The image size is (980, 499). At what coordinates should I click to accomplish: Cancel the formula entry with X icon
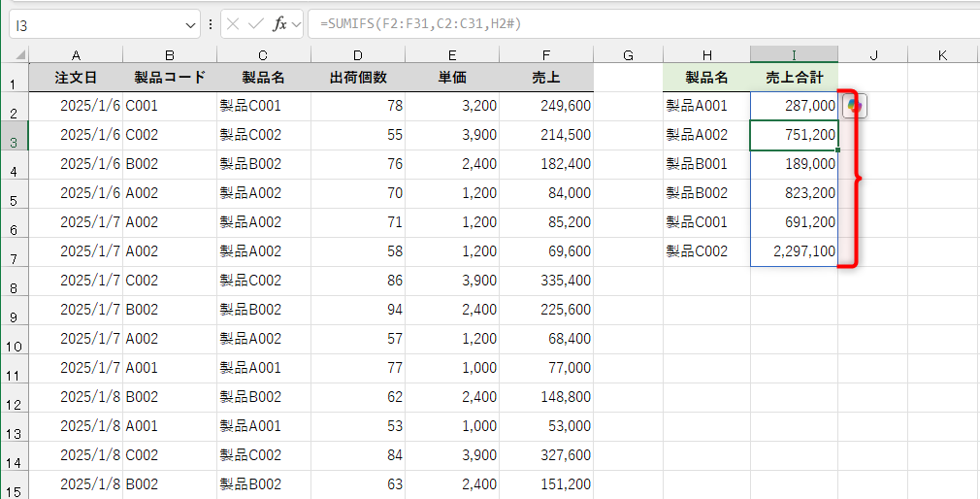tap(233, 24)
